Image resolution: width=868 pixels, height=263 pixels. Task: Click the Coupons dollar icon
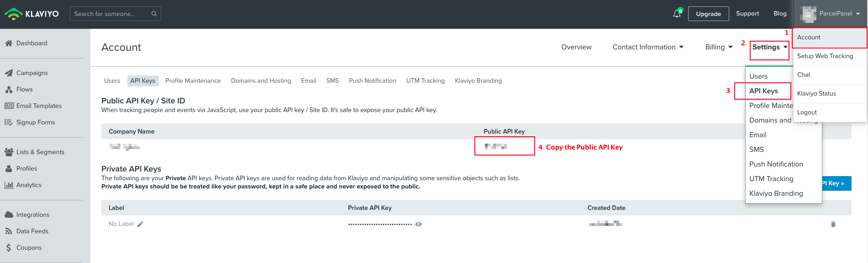click(x=9, y=247)
